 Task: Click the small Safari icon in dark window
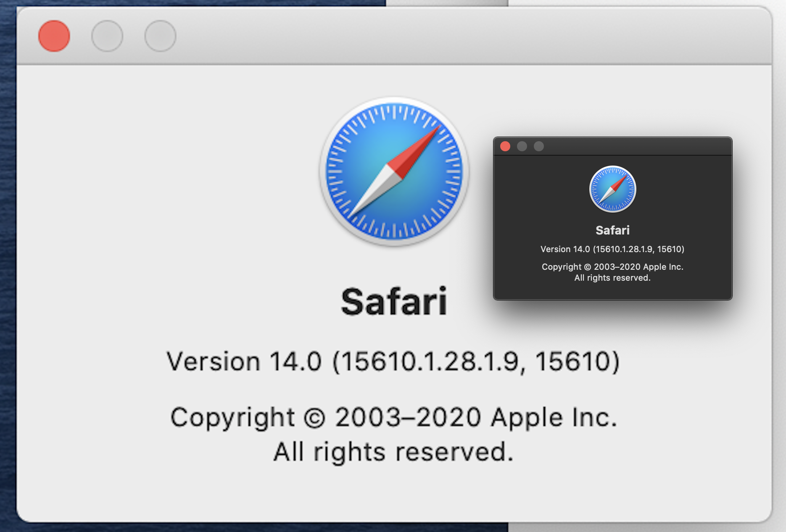613,189
